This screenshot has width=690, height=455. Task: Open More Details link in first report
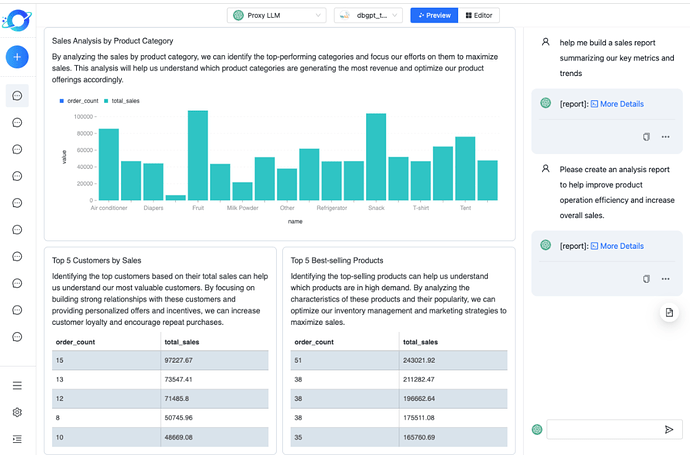(x=617, y=104)
